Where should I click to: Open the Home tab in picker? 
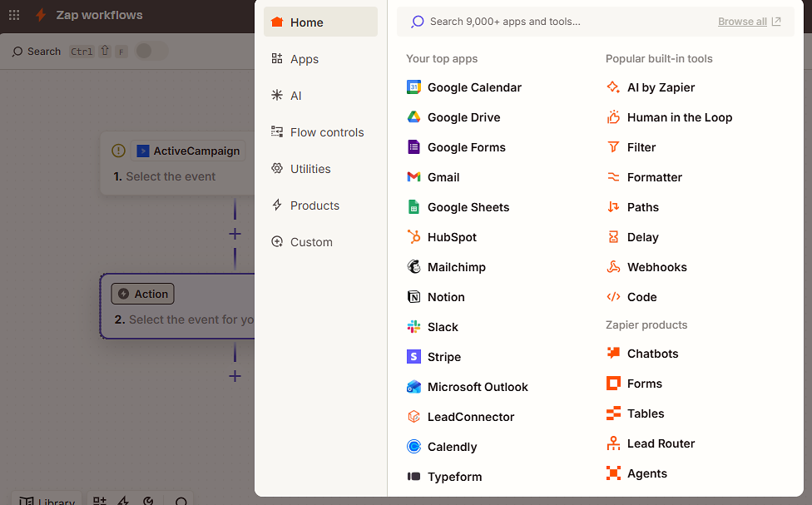(320, 22)
